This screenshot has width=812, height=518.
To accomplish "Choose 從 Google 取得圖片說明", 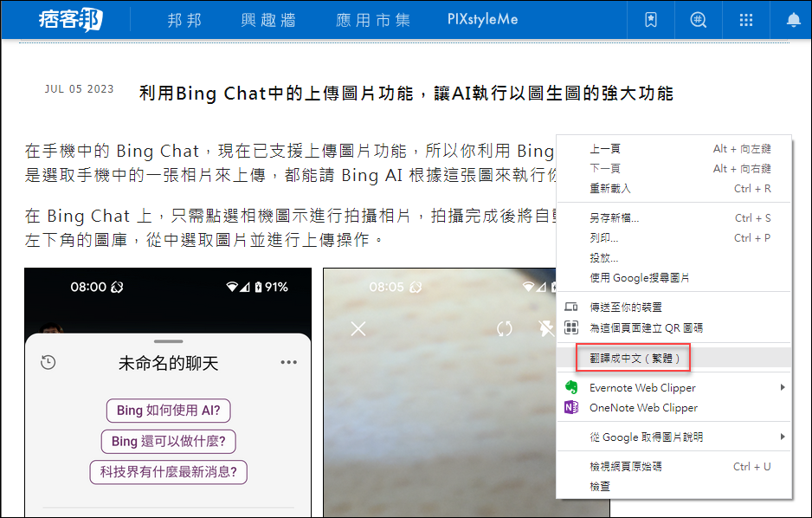I will coord(674,437).
